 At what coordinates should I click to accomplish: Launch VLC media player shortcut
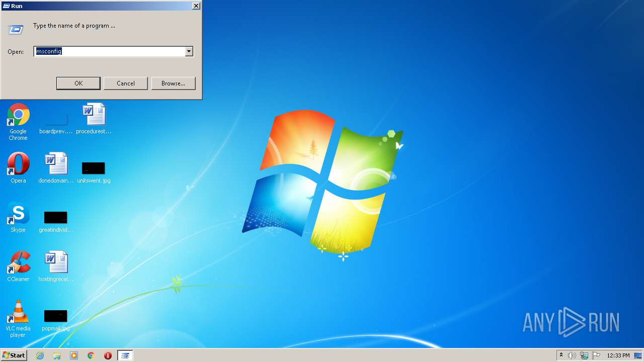click(x=18, y=319)
